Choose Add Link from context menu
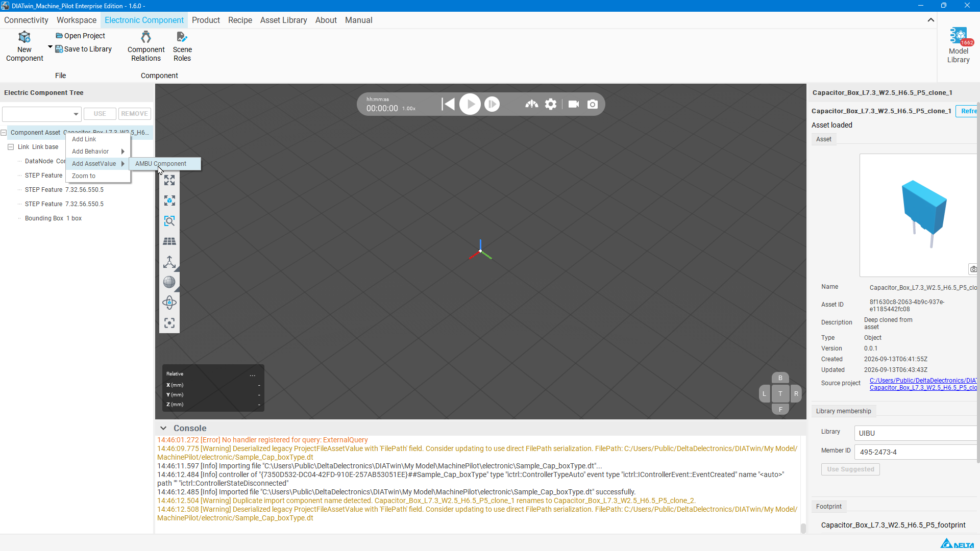The image size is (980, 551). [x=98, y=139]
